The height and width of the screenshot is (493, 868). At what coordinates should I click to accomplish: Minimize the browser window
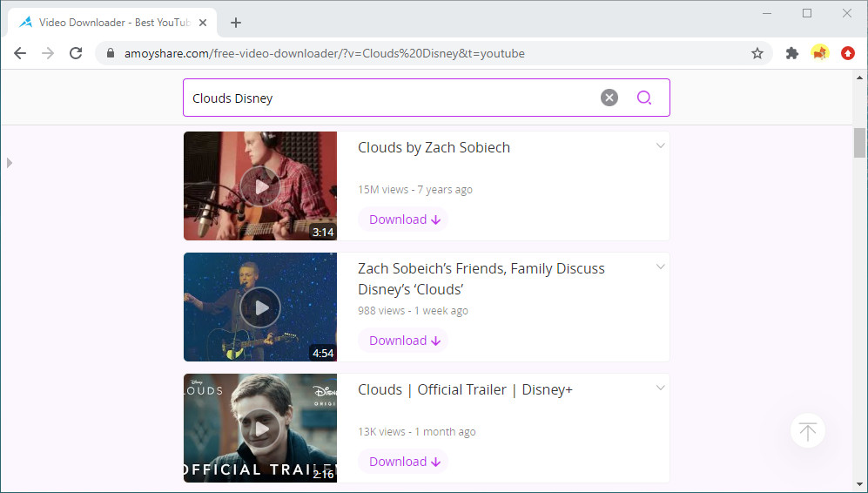pos(767,13)
